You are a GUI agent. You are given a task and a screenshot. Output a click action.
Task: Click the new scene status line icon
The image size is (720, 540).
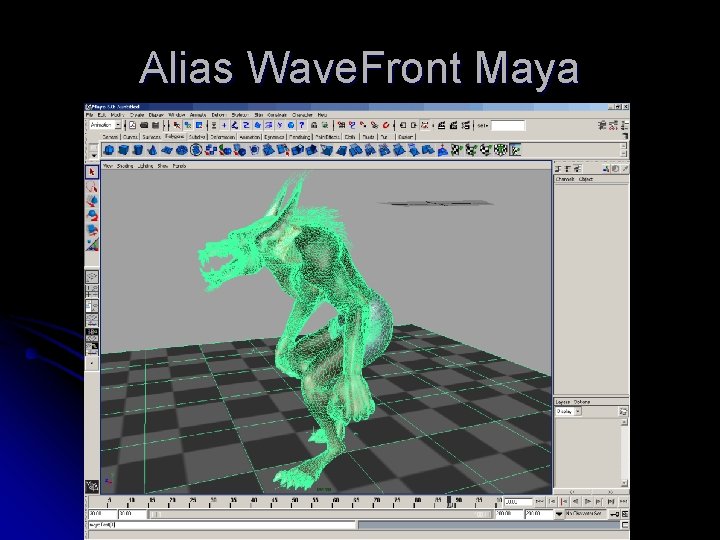click(133, 125)
